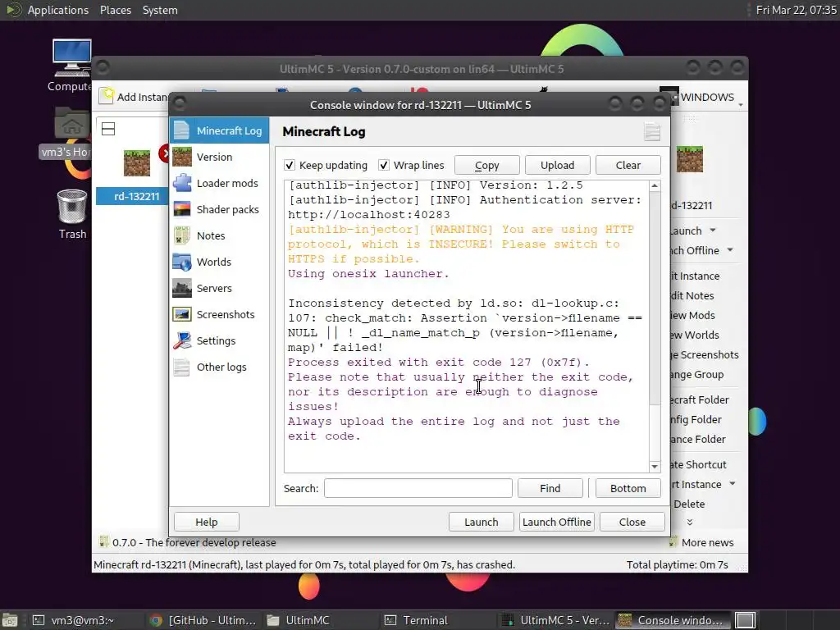Expand more actions chevron below Delete
Image resolution: width=840 pixels, height=630 pixels.
(x=689, y=522)
